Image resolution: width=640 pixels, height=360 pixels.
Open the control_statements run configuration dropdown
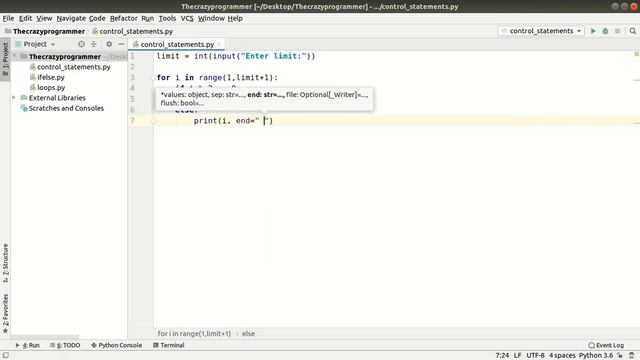pos(541,31)
